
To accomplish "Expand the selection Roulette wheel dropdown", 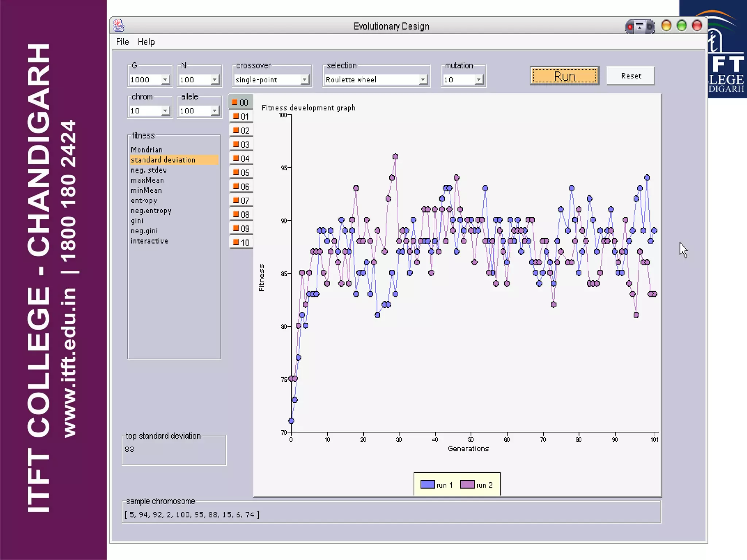I will 422,79.
